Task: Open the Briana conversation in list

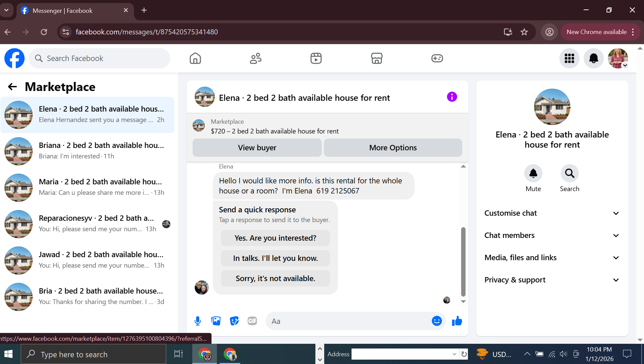Action: [87, 151]
